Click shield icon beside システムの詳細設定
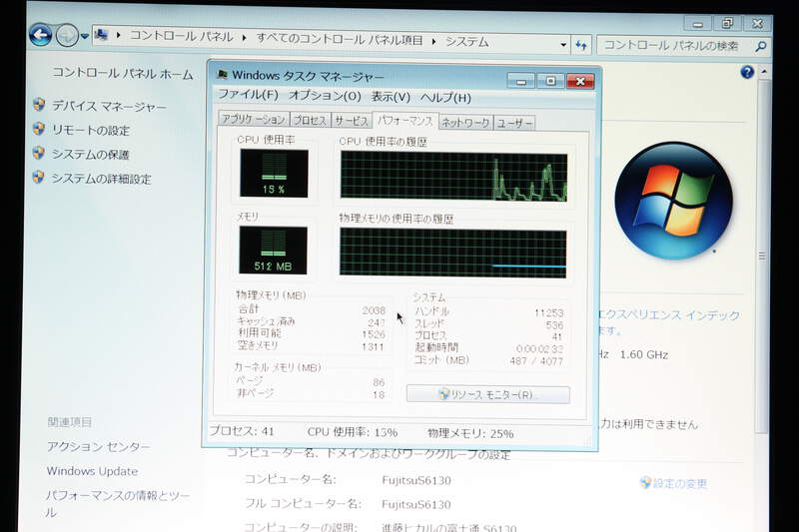This screenshot has width=799, height=532. pyautogui.click(x=38, y=177)
